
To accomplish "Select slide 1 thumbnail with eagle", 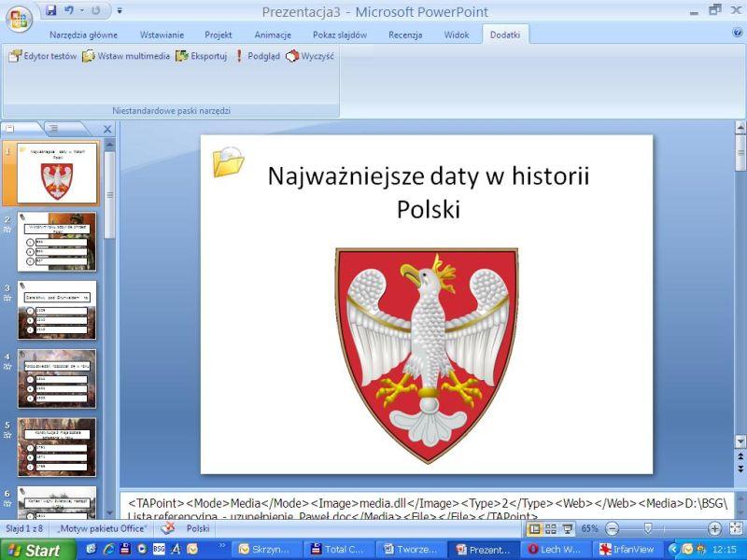I will point(57,173).
